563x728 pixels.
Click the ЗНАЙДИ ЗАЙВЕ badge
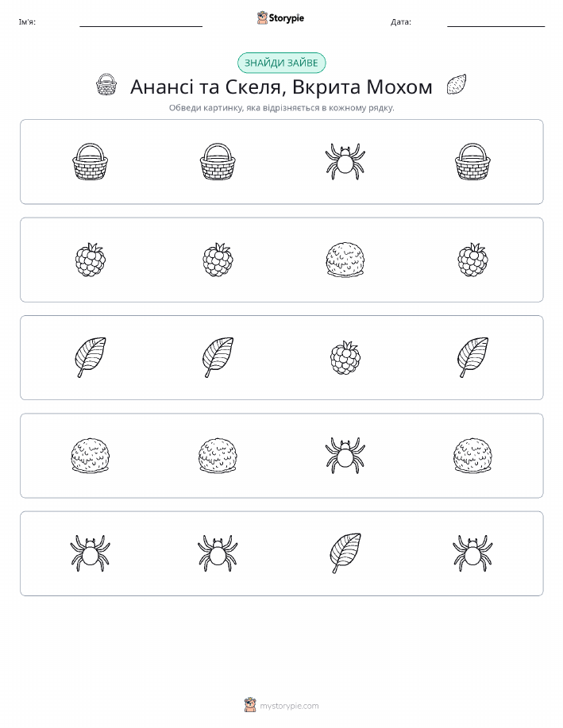coord(281,64)
